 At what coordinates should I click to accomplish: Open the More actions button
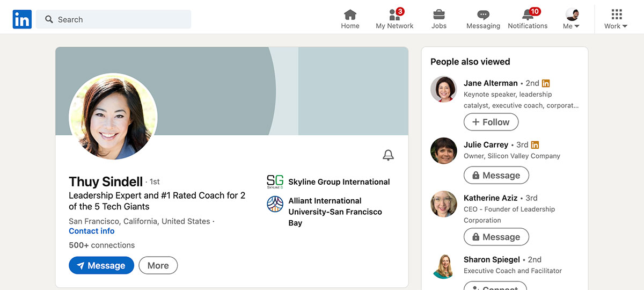click(158, 265)
